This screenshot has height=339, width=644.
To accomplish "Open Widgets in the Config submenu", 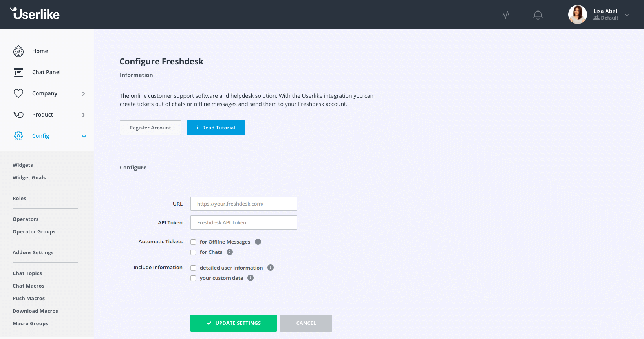I will (23, 165).
